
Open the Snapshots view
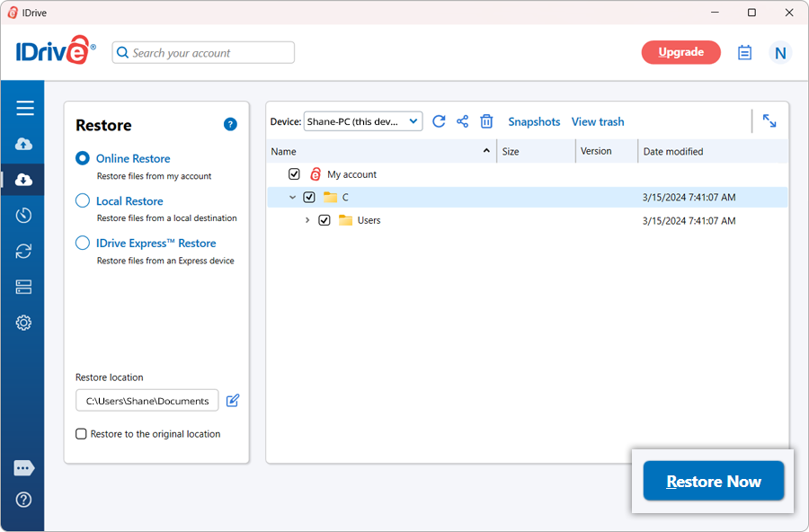[x=534, y=121]
